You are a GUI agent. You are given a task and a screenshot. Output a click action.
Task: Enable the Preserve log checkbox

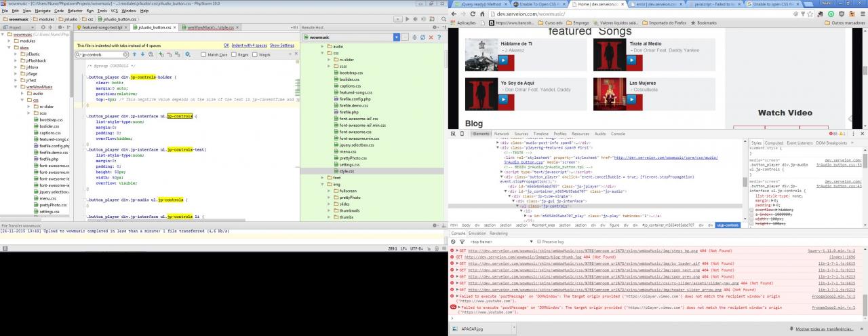540,242
